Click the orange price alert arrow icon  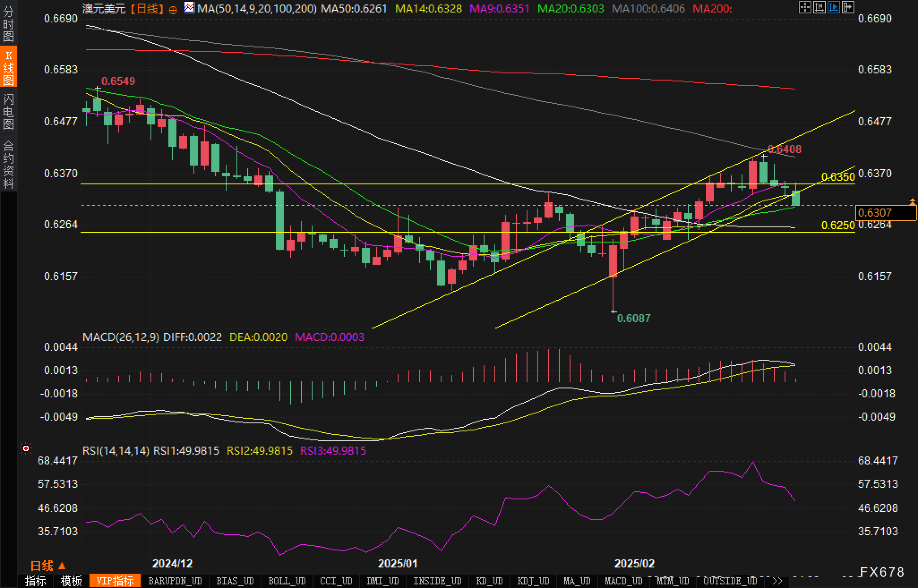coord(913,201)
